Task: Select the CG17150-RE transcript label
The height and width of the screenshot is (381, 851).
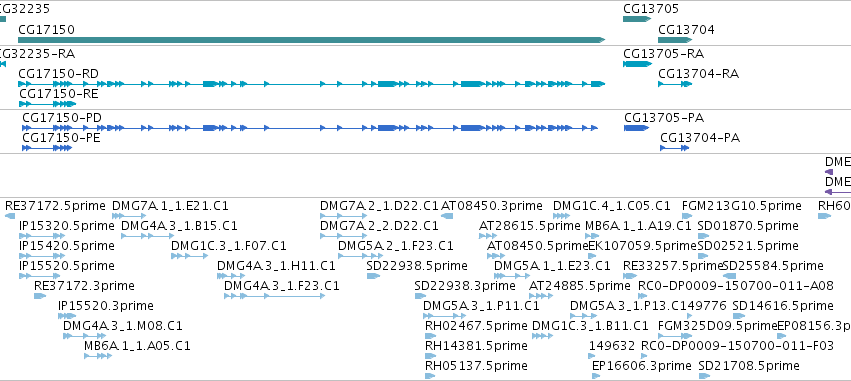Action: tap(59, 94)
